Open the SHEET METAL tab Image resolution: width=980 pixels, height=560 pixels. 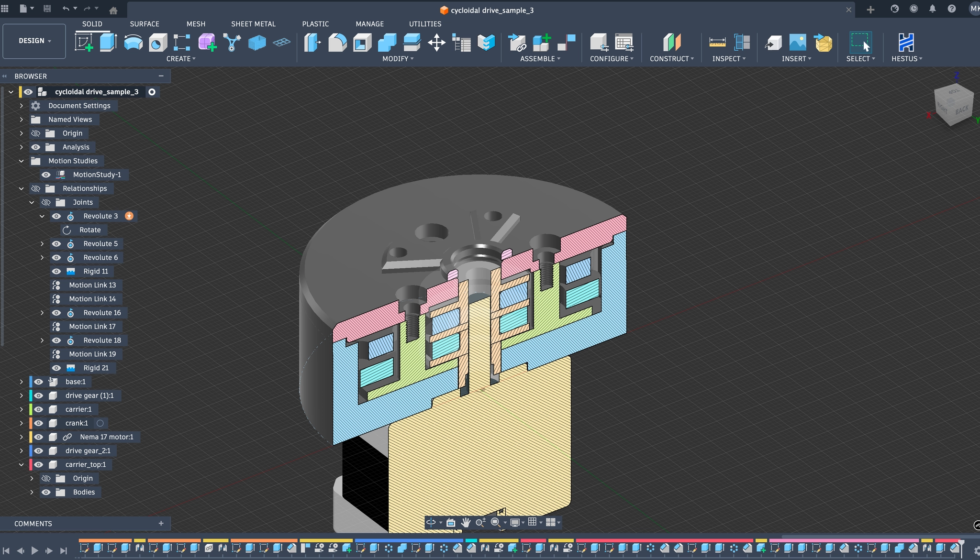coord(253,24)
